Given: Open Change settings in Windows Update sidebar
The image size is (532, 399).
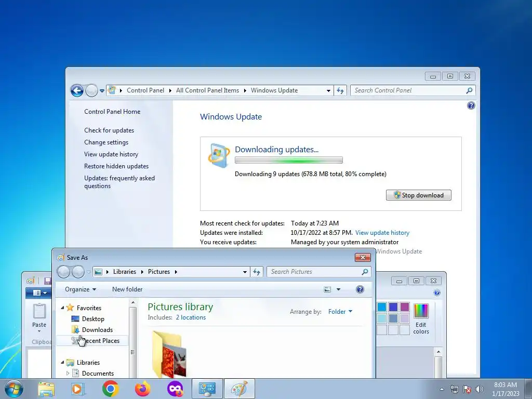Looking at the screenshot, I should (106, 142).
